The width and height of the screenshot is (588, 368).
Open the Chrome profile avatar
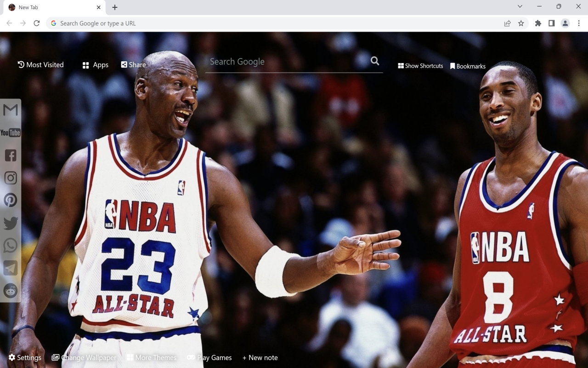coord(565,23)
